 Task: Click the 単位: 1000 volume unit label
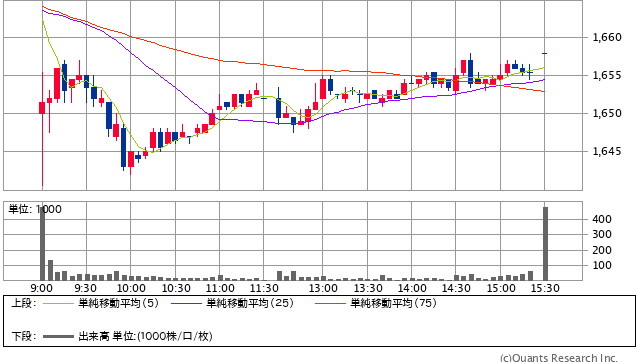[x=35, y=209]
